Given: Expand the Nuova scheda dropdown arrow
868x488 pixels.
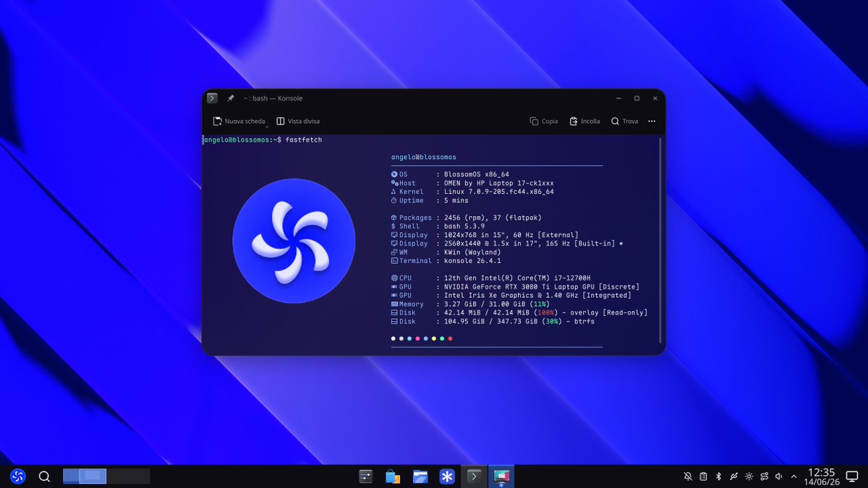Looking at the screenshot, I should (267, 126).
